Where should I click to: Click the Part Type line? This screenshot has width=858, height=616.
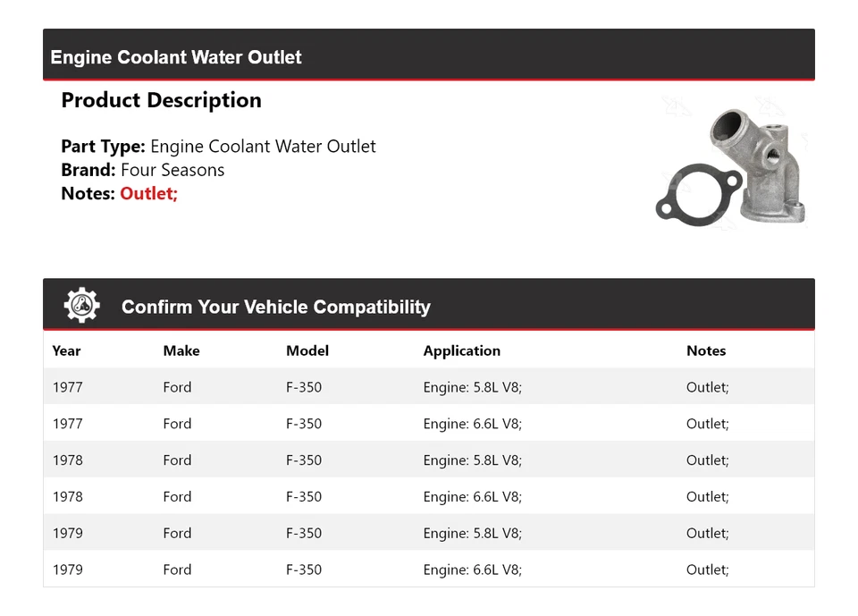218,147
